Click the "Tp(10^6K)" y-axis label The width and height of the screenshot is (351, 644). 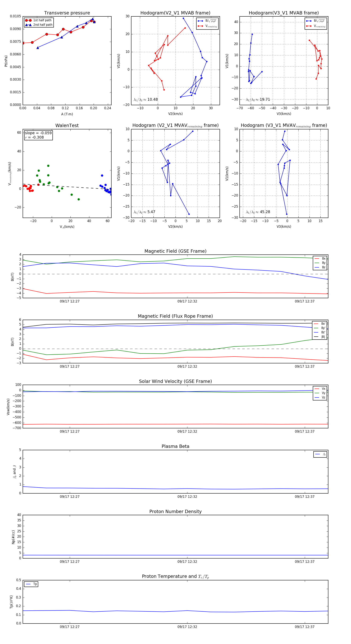coord(11,602)
